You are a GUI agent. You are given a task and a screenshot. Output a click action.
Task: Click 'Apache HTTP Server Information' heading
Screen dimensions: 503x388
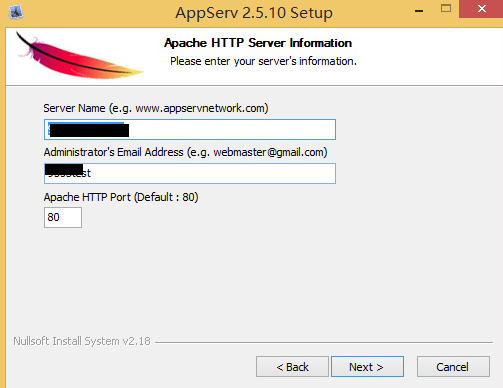coord(258,43)
